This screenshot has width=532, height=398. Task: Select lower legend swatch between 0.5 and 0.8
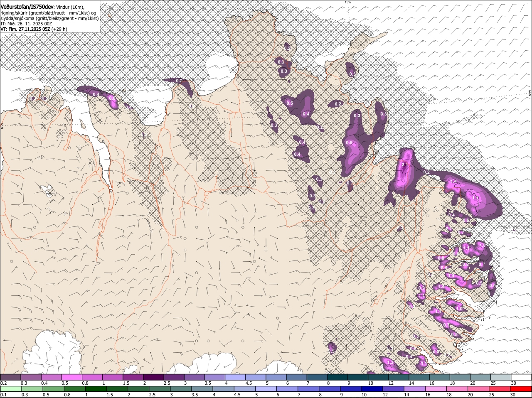click(x=53, y=389)
